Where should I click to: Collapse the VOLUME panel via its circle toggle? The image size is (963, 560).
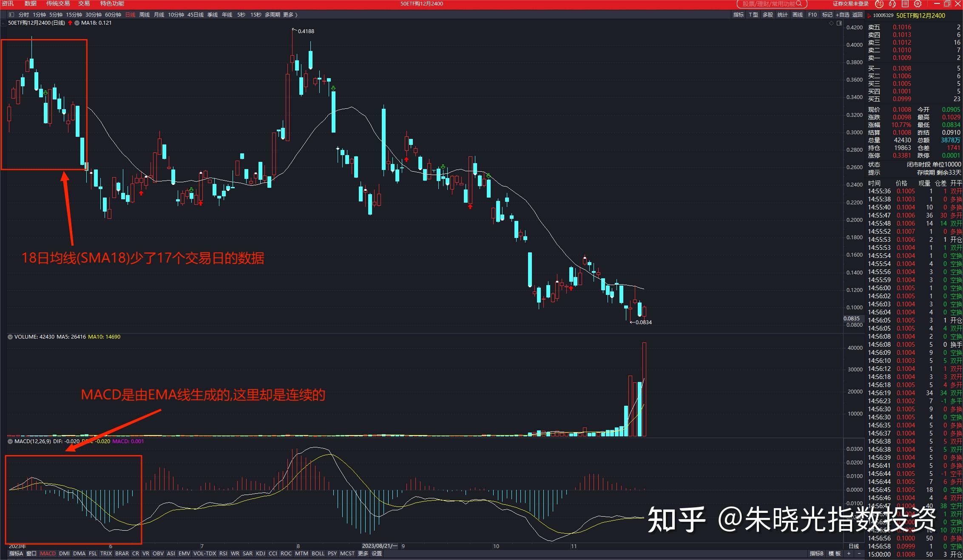point(9,337)
